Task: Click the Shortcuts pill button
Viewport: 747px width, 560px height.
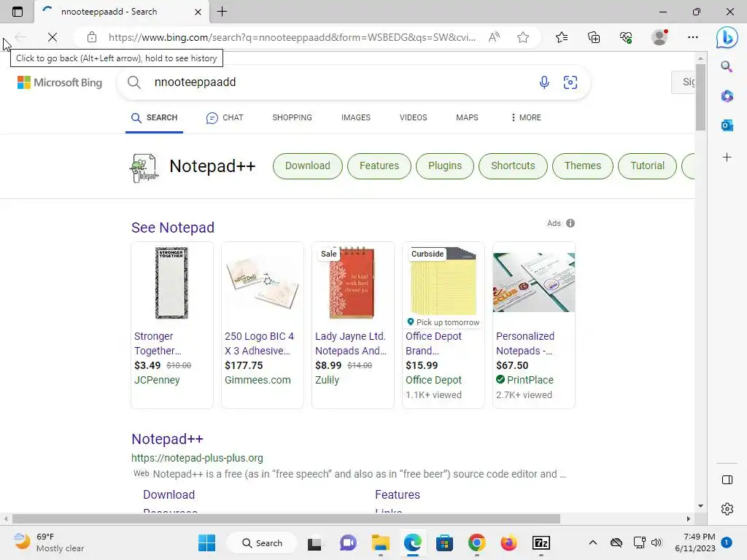Action: (513, 166)
